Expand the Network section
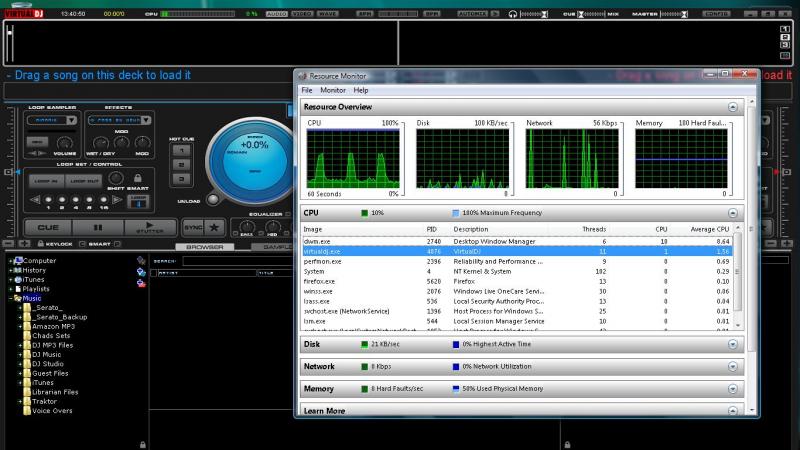This screenshot has width=800, height=450. (733, 366)
